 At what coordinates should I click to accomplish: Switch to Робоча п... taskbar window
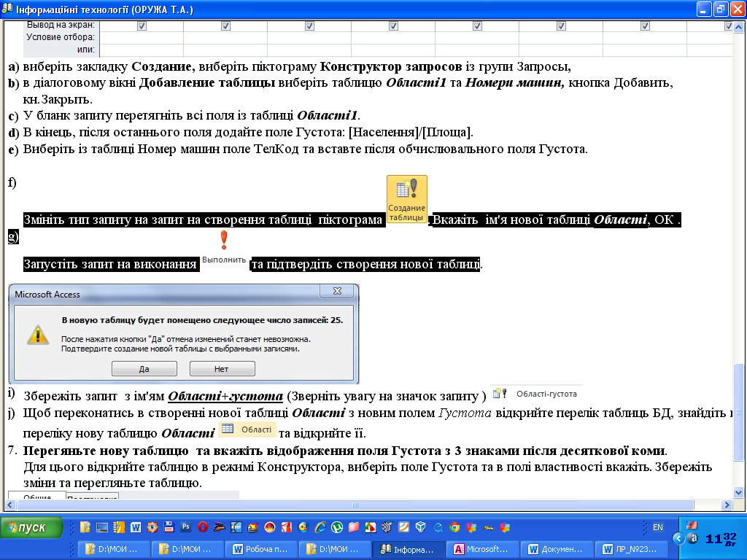coord(260,549)
